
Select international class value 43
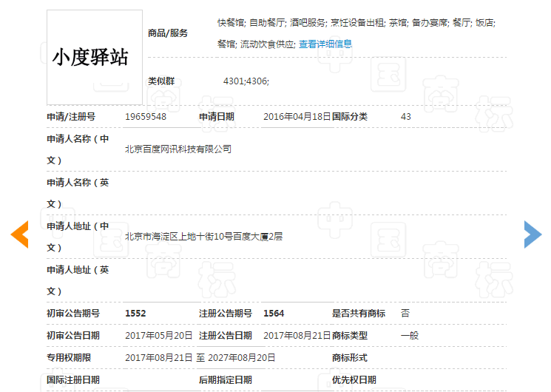[x=406, y=117]
